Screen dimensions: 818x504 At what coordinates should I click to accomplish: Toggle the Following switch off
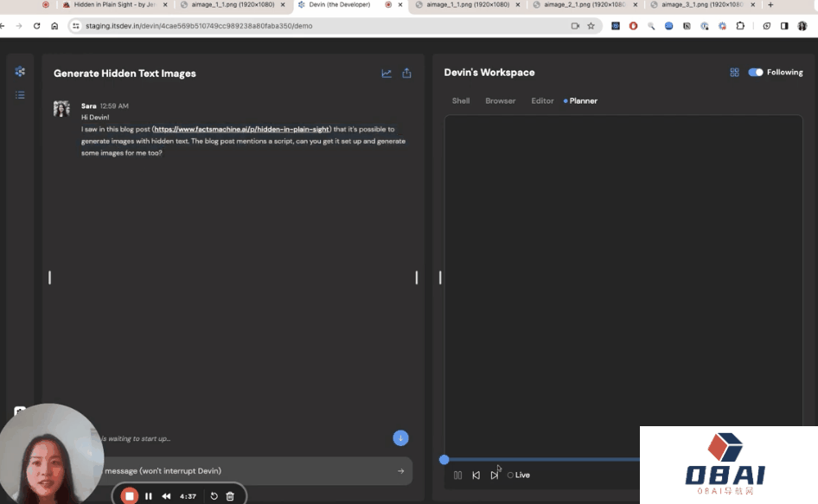point(756,73)
